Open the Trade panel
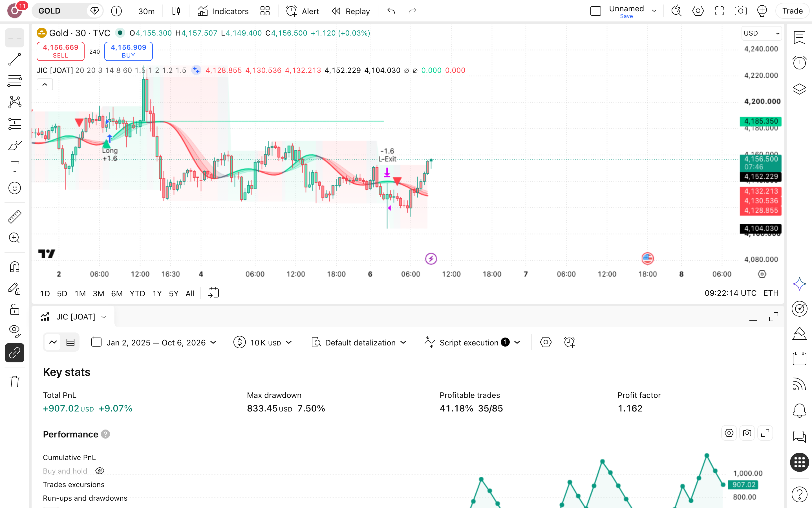 point(792,11)
